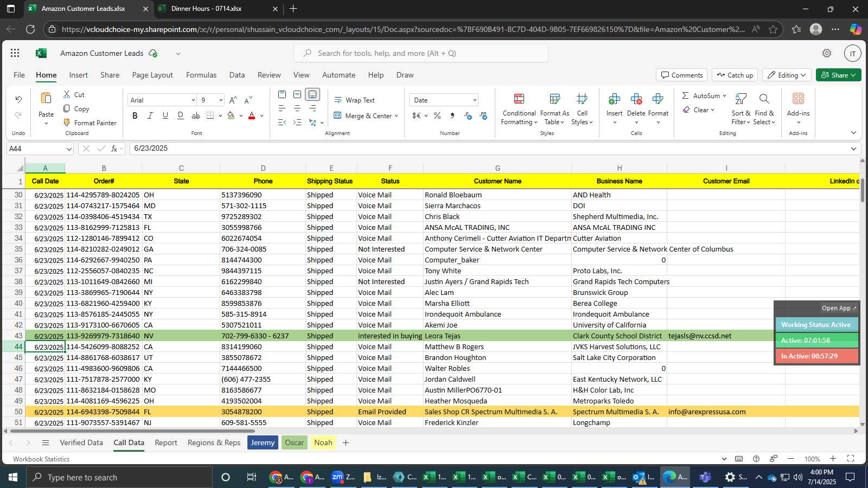Collapse the ribbon with chevron
This screenshot has width=868, height=488.
853,133
